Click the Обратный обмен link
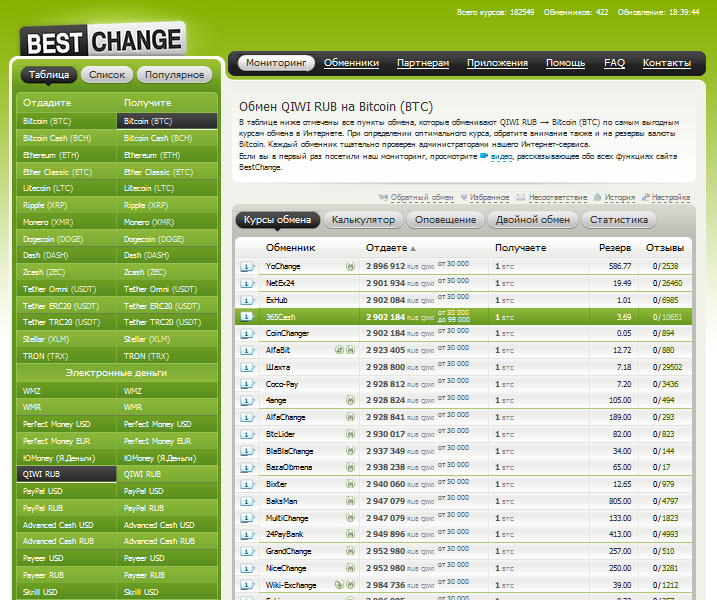717x600 pixels. (x=422, y=198)
